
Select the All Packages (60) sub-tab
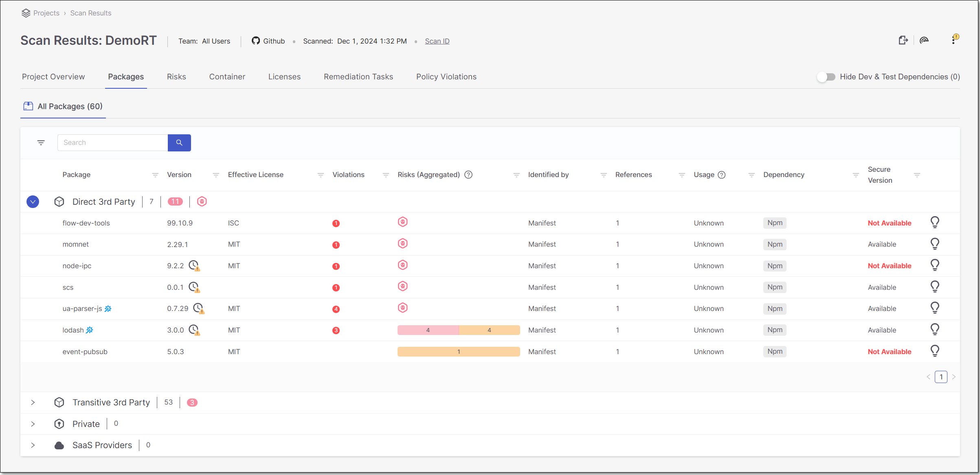pos(63,106)
